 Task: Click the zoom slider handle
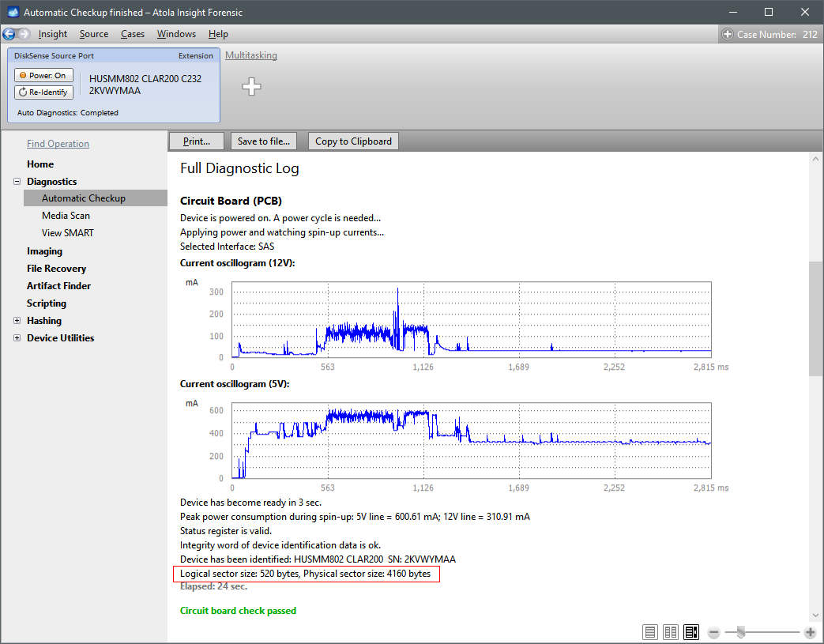click(740, 632)
